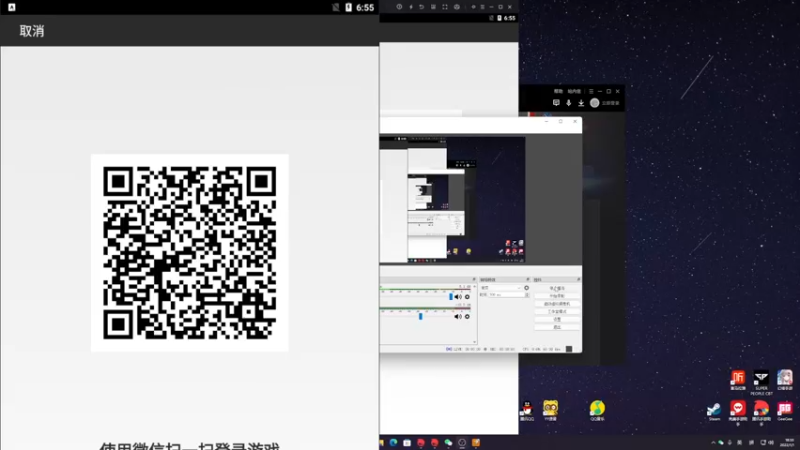The height and width of the screenshot is (450, 800).
Task: Click the WeChat login QR code image
Action: pyautogui.click(x=190, y=253)
